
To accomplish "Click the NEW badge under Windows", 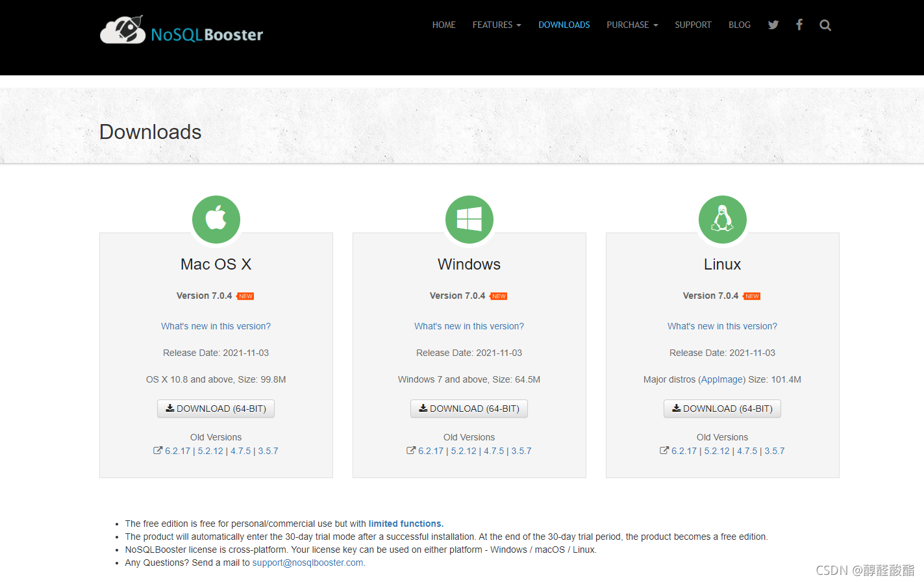I will 499,296.
